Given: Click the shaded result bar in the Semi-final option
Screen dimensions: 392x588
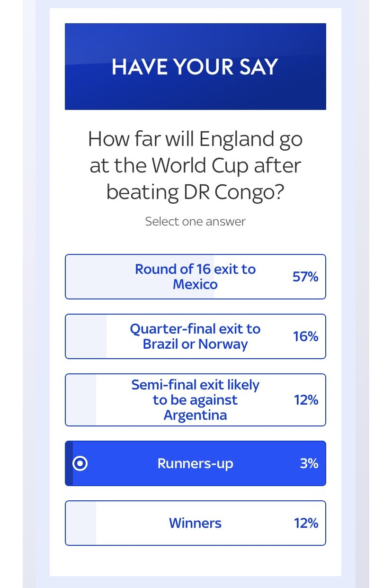Looking at the screenshot, I should 81,400.
